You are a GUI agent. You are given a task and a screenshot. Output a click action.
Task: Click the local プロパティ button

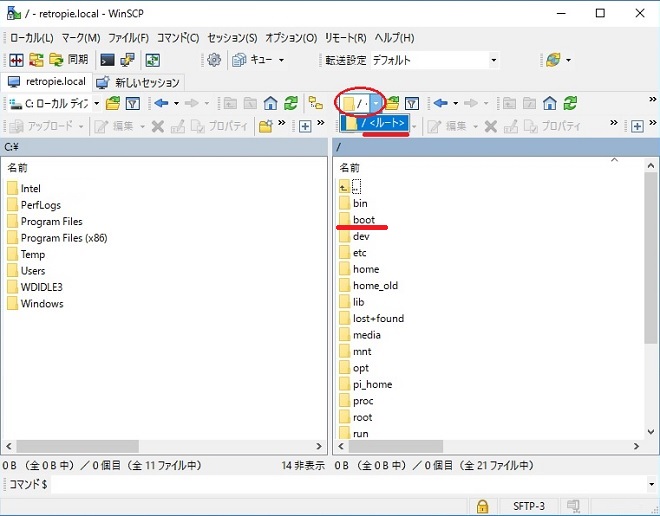pos(219,126)
